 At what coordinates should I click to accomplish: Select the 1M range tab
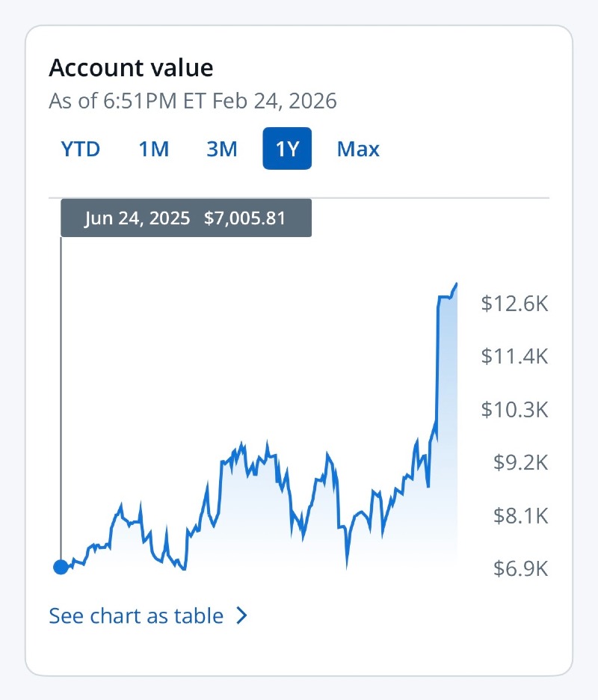coord(154,149)
